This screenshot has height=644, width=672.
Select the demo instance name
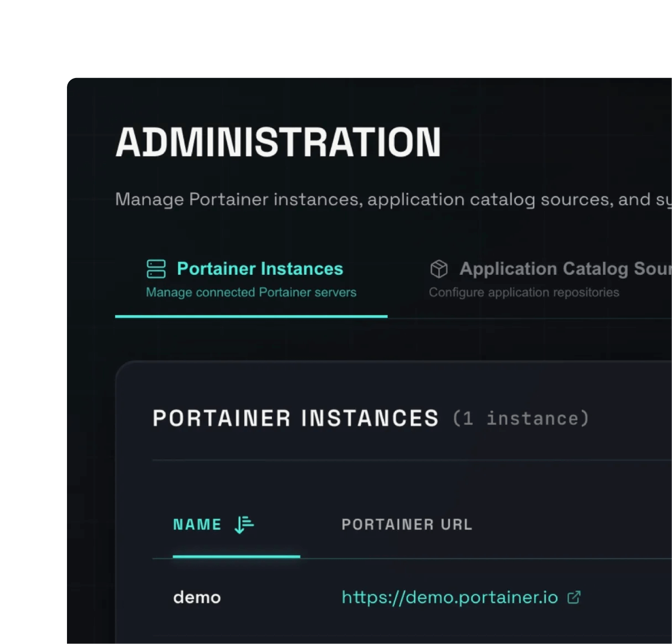click(x=197, y=598)
